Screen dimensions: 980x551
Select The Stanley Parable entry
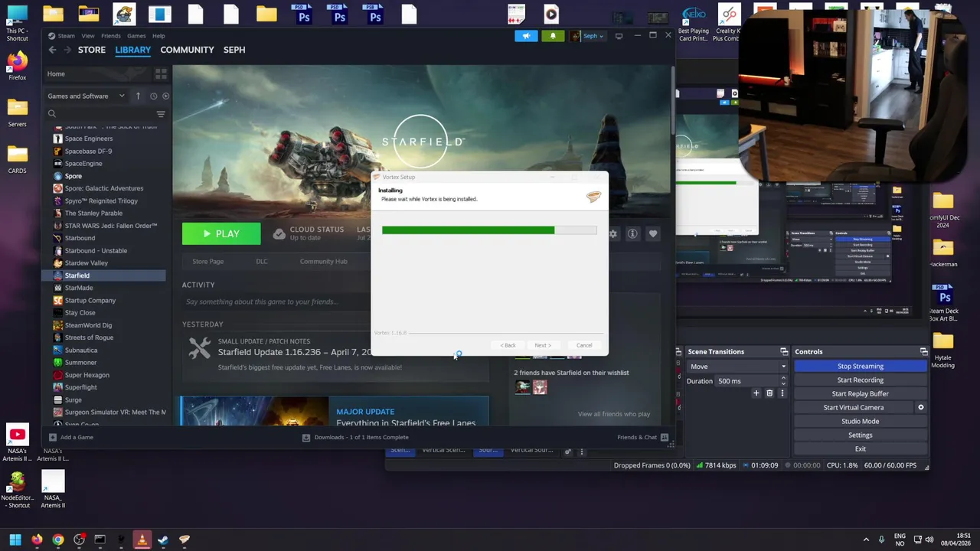coord(93,214)
